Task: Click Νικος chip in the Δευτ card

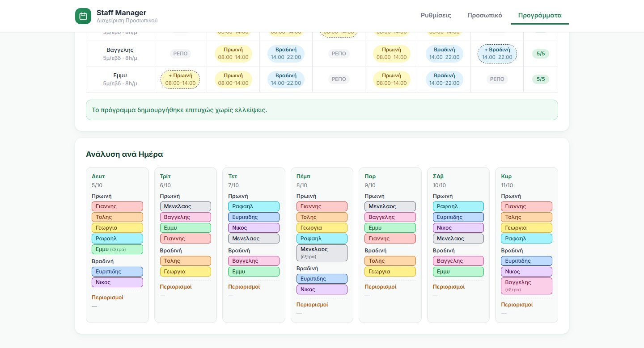Action: click(x=117, y=282)
